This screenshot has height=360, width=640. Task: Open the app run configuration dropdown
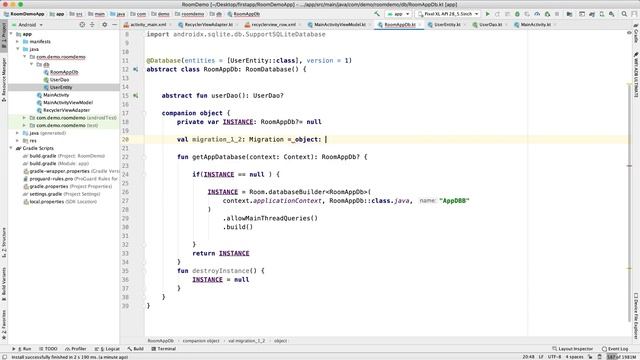[x=398, y=14]
